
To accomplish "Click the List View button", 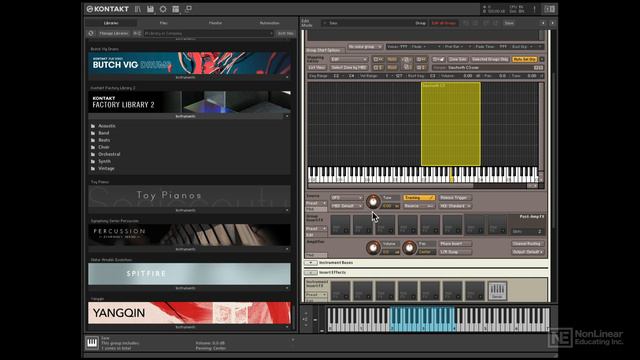I will (x=317, y=68).
